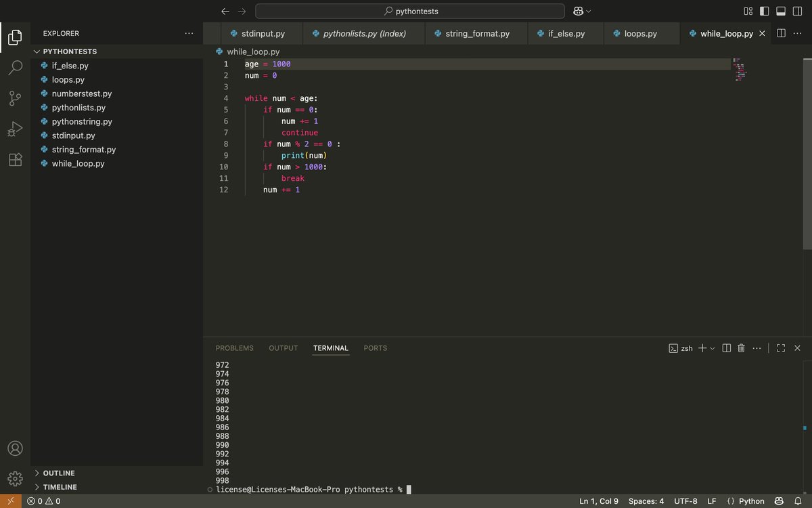Toggle the primary side bar
The image size is (812, 508).
[765, 11]
